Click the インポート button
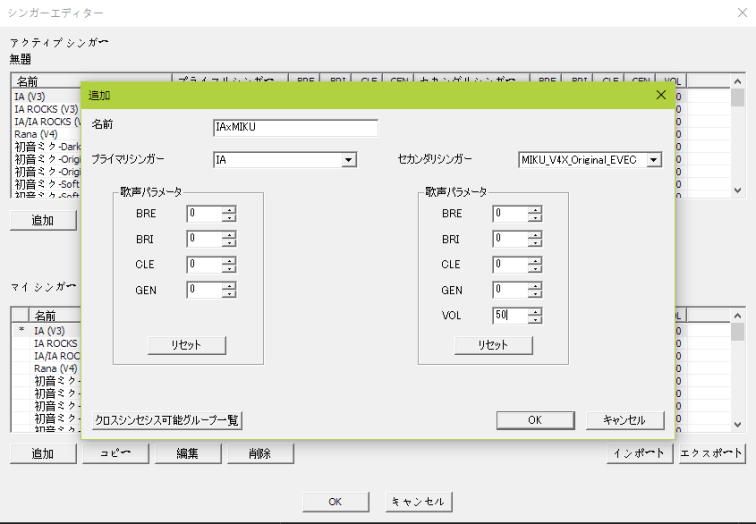Screen dimensions: 756x524 click(638, 453)
